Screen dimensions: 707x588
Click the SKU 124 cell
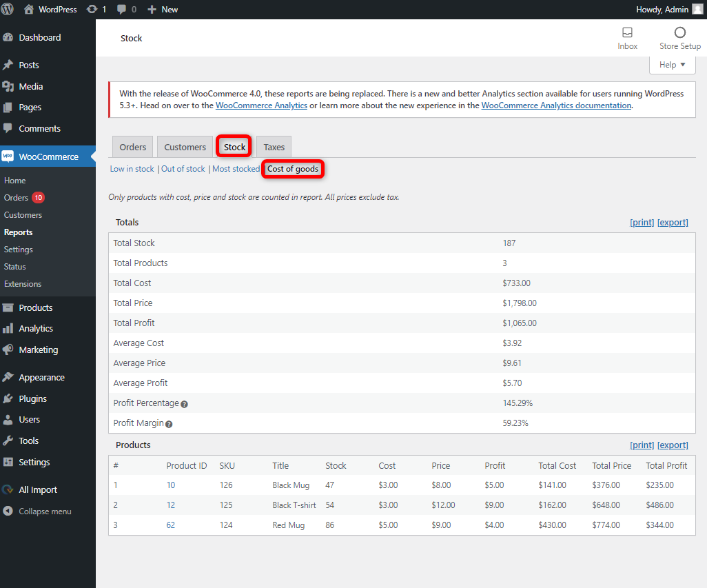click(226, 525)
